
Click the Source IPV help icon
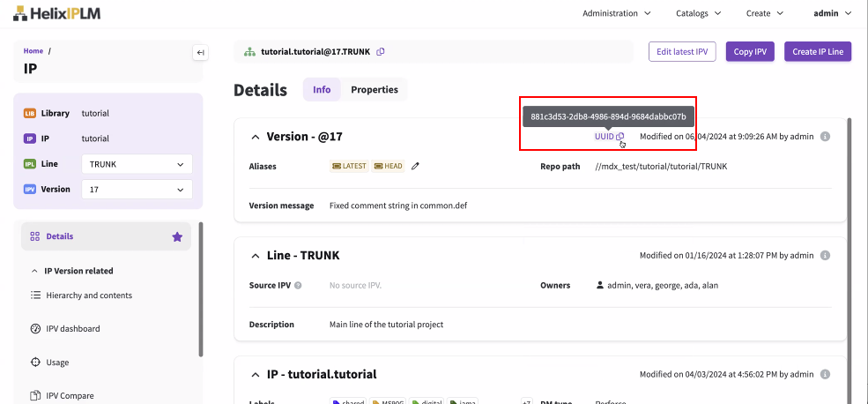pyautogui.click(x=298, y=286)
